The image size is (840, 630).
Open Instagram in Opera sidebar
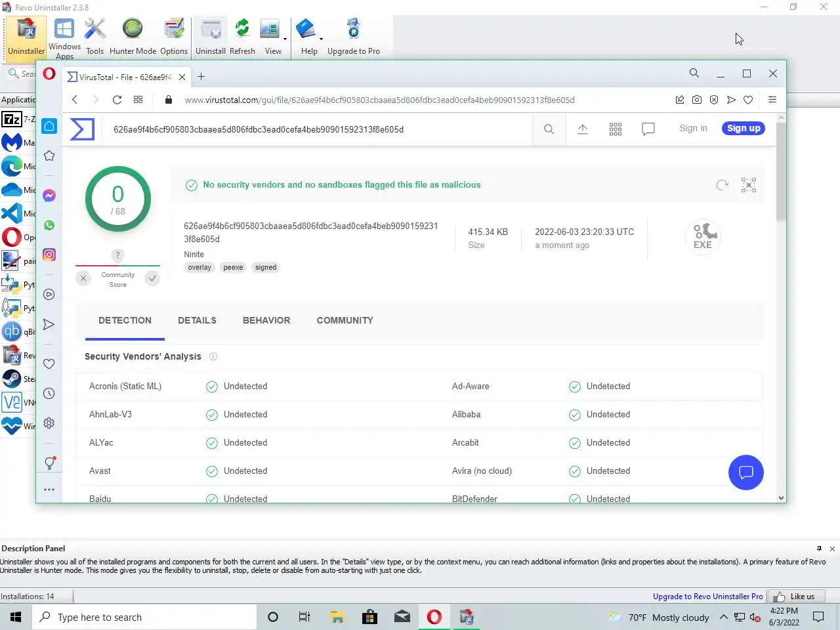pyautogui.click(x=49, y=255)
